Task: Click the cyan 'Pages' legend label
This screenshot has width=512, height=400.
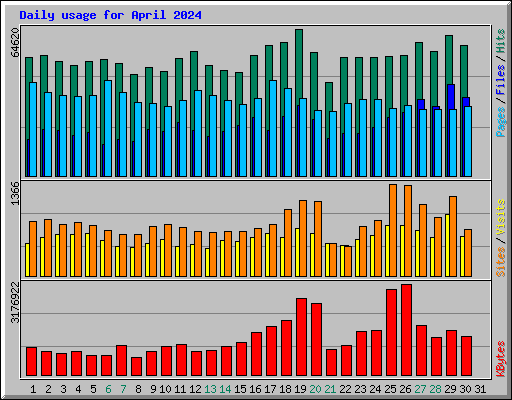Action: click(501, 122)
